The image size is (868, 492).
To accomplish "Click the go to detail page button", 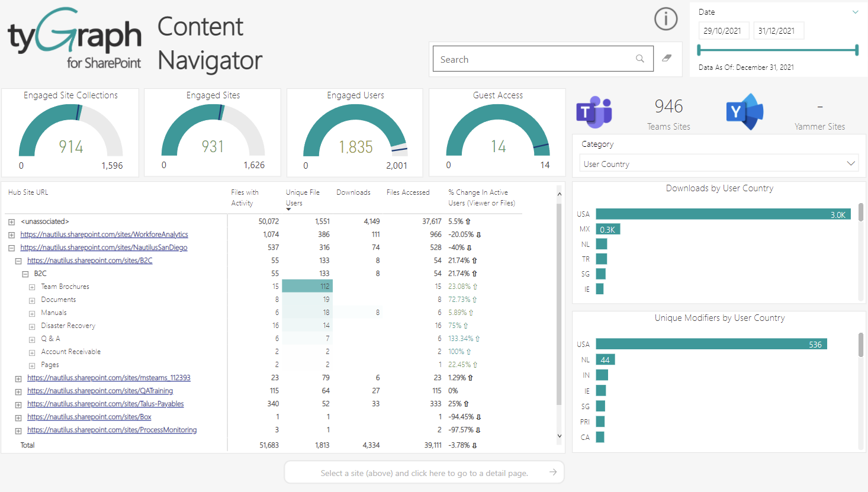I will [424, 472].
